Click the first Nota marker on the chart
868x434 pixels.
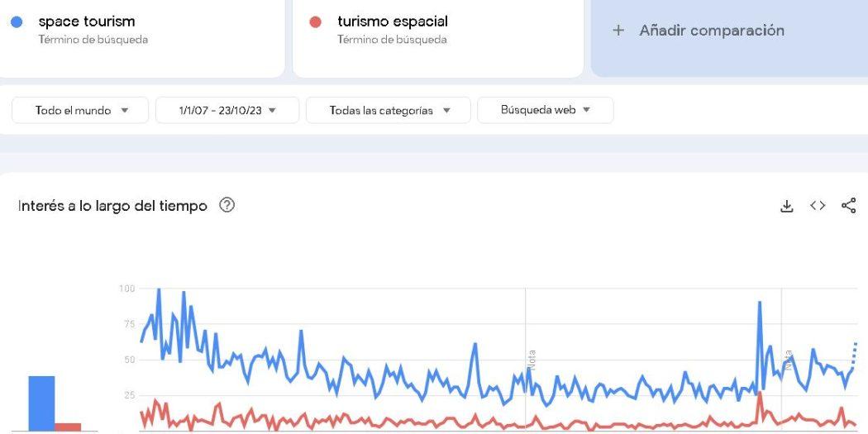[532, 360]
